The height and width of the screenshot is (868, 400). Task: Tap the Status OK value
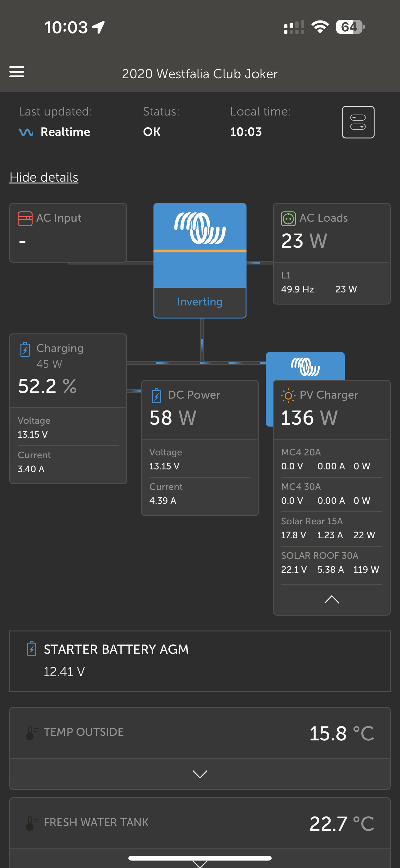coord(152,132)
